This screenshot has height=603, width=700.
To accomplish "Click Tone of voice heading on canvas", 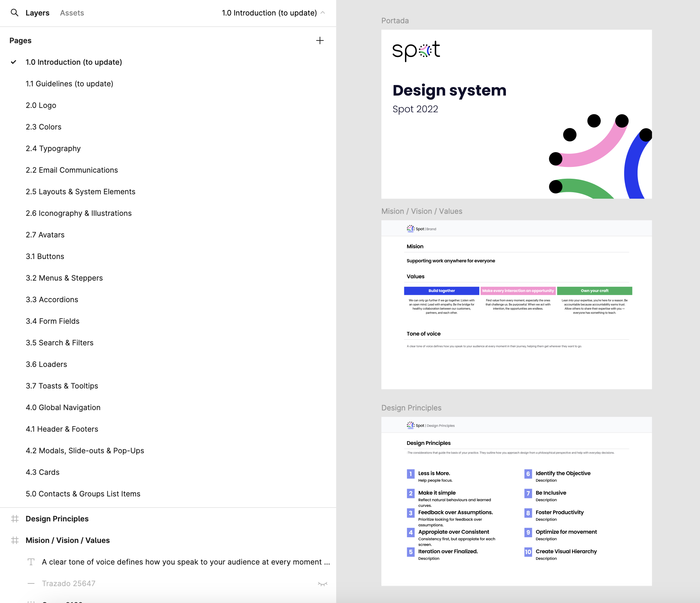I will coord(424,334).
